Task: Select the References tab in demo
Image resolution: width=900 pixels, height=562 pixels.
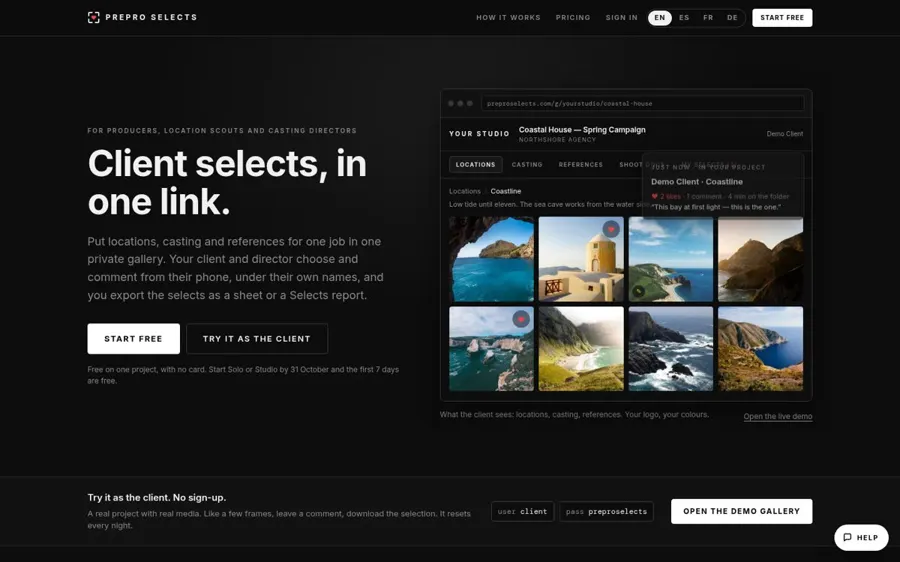Action: point(580,165)
